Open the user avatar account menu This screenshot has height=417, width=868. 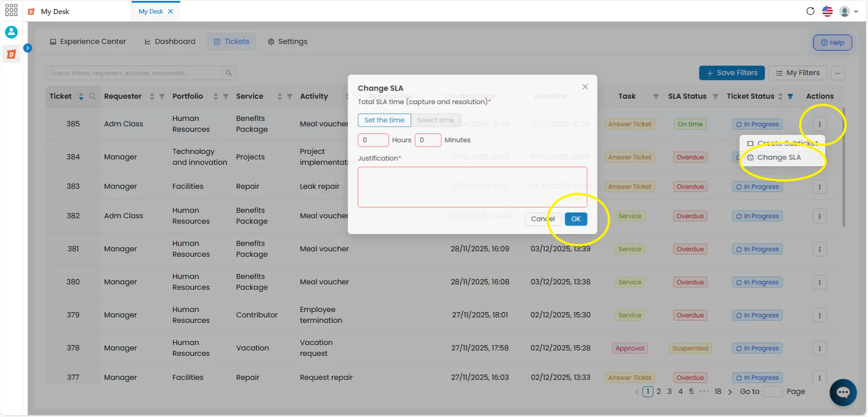point(849,11)
